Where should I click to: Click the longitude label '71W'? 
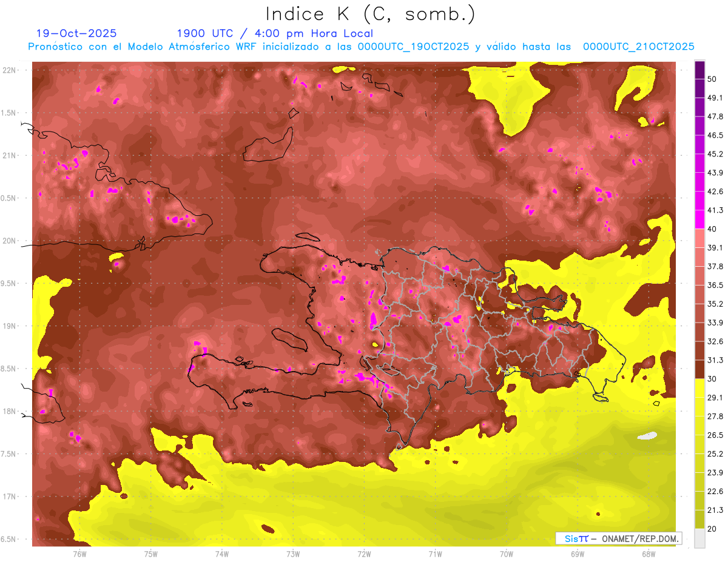coord(435,554)
